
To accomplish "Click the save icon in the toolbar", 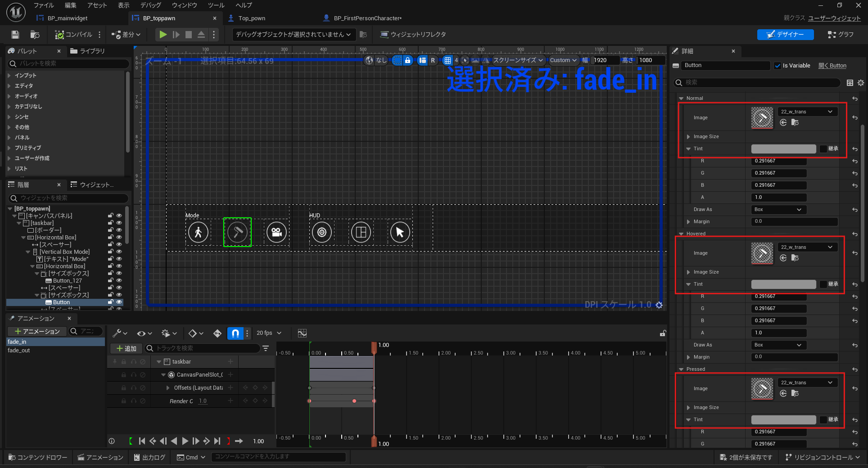I will [x=15, y=35].
